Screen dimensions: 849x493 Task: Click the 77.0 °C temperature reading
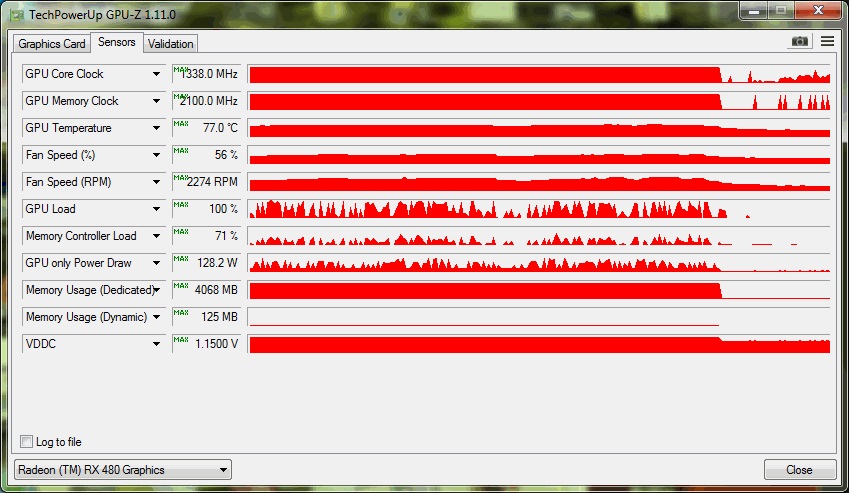[206, 128]
